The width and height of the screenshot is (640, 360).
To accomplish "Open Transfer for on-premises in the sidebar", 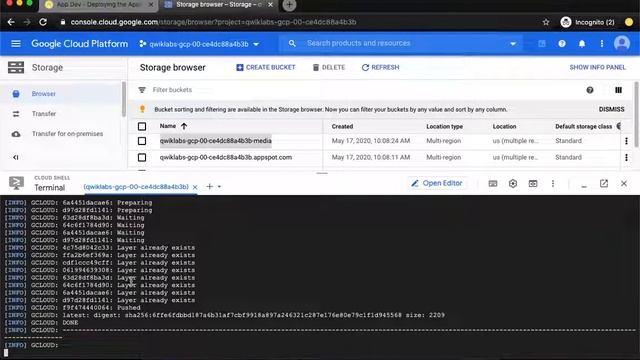I will click(67, 133).
